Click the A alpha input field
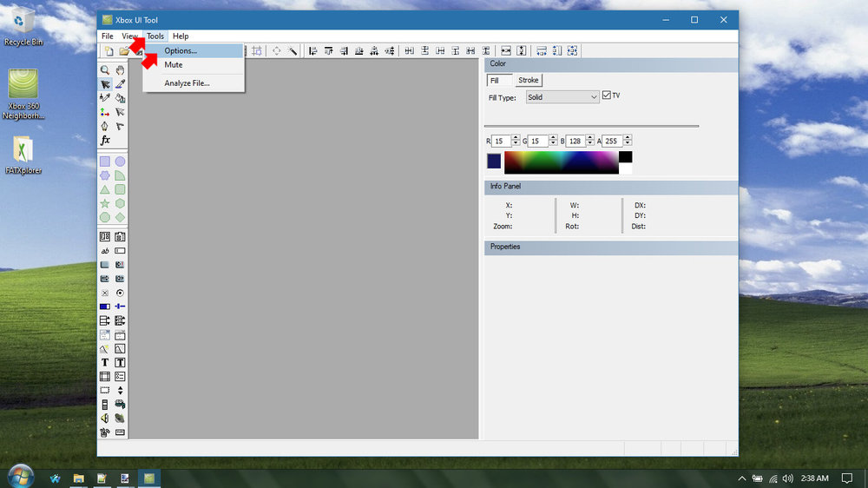The image size is (868, 488). 613,142
